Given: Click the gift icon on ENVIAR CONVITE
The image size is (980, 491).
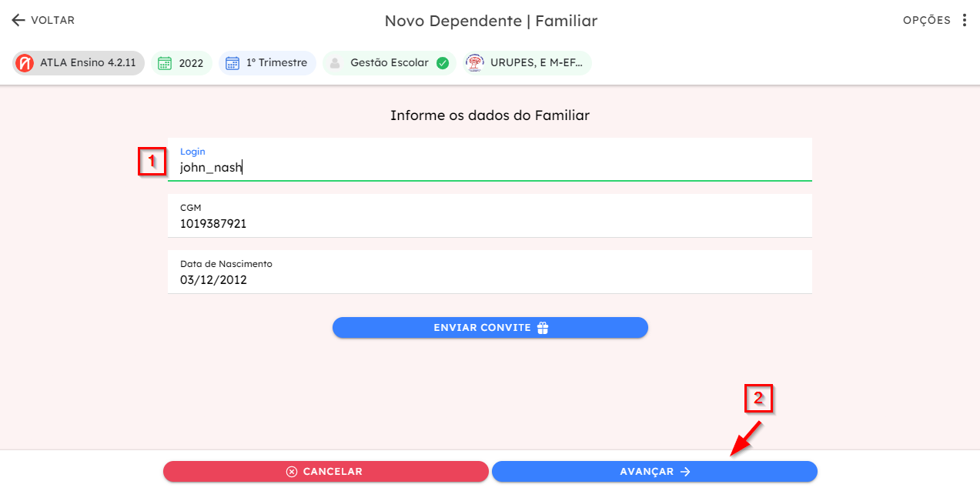Looking at the screenshot, I should 543,328.
